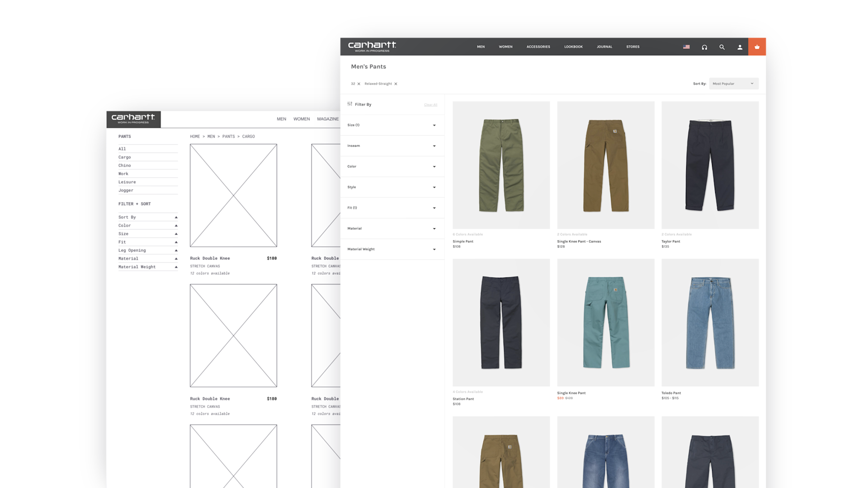
Task: Click the search magnifier icon
Action: click(722, 47)
